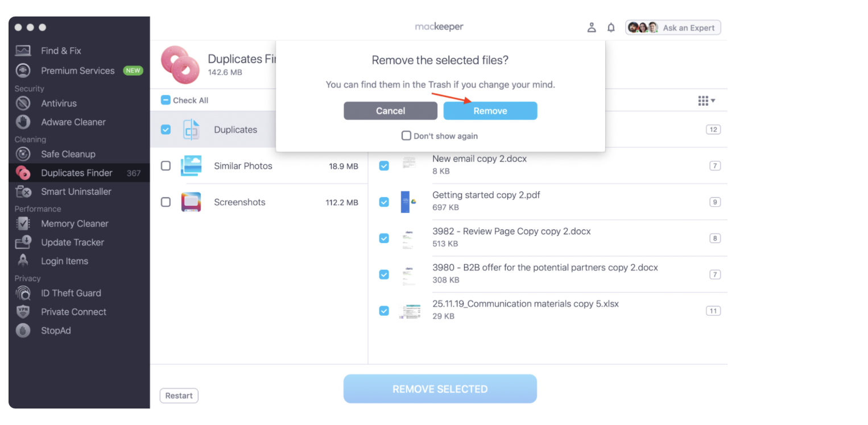
Task: Check the Similar Photos checkbox
Action: (166, 165)
